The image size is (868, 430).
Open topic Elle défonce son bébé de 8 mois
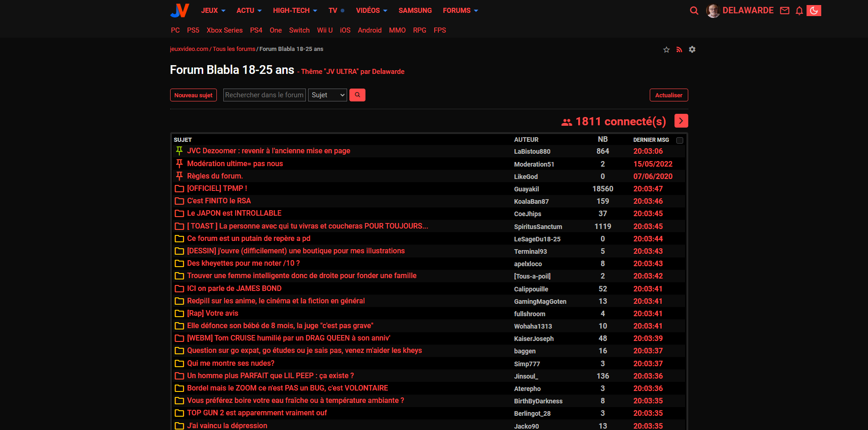280,326
